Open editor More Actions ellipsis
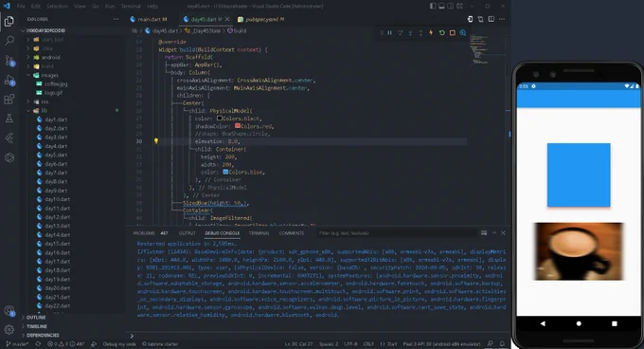The height and width of the screenshot is (349, 644). [x=502, y=19]
